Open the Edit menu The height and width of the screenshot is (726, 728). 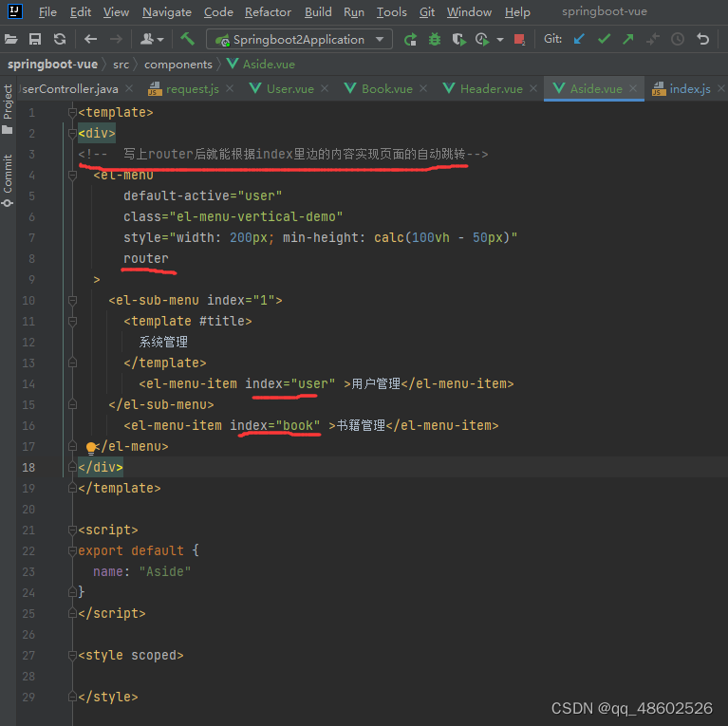point(81,12)
